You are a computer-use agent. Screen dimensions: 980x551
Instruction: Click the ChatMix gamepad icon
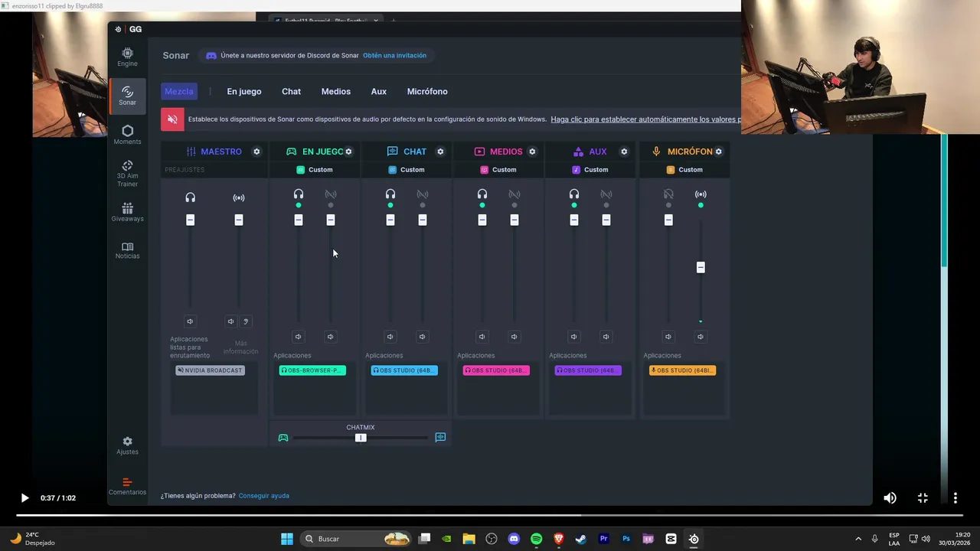[x=283, y=438]
